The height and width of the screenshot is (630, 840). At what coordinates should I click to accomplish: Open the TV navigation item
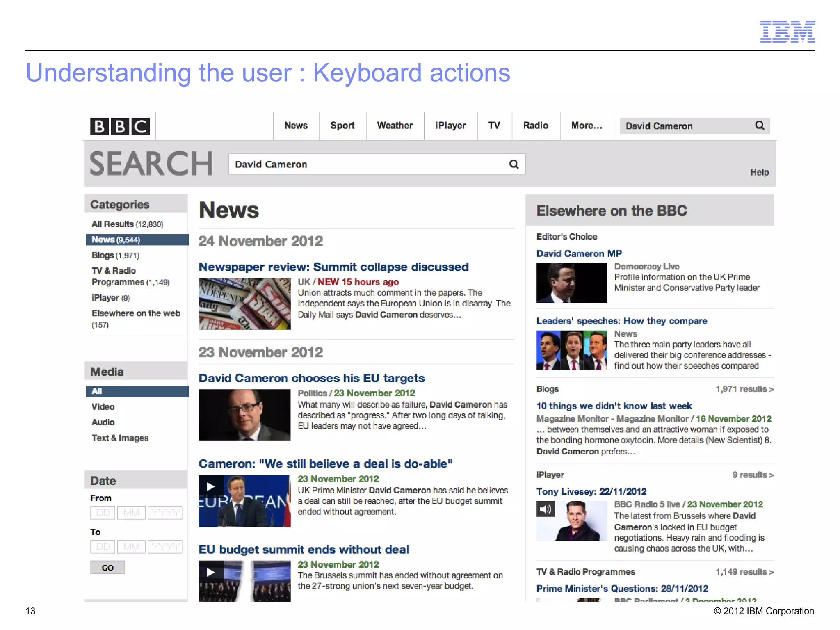[x=494, y=126]
